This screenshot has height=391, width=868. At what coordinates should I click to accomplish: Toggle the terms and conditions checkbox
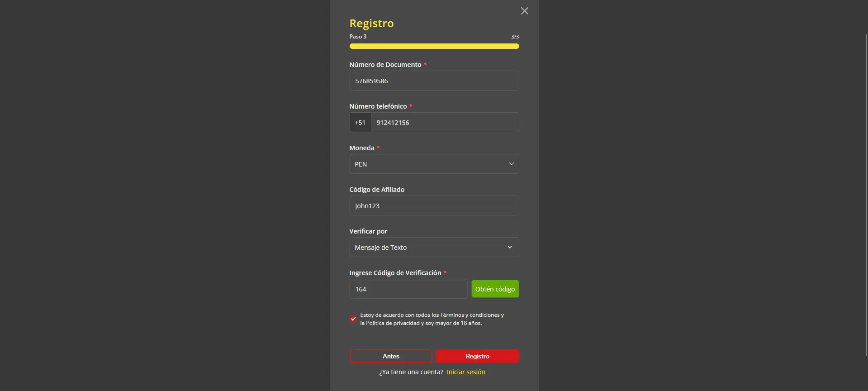tap(353, 319)
